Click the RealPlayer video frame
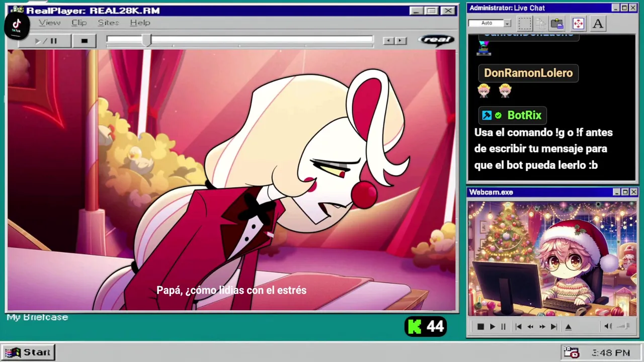Screen dimensions: 644x362 tap(231, 180)
